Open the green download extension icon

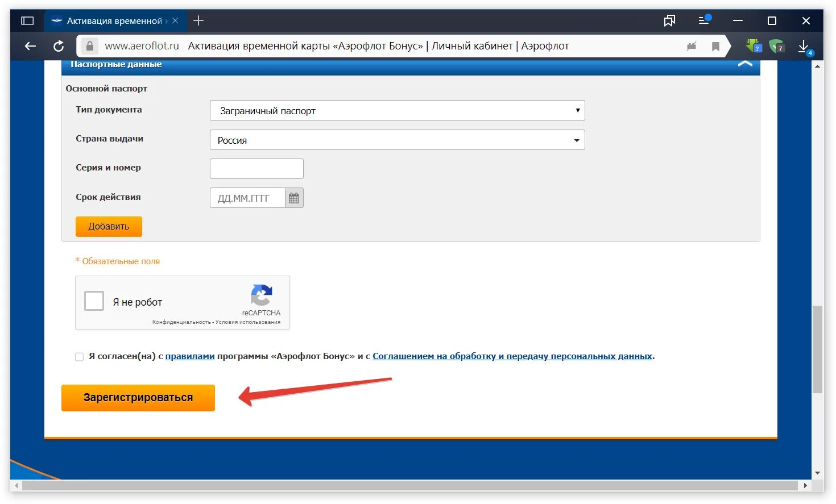coord(754,46)
